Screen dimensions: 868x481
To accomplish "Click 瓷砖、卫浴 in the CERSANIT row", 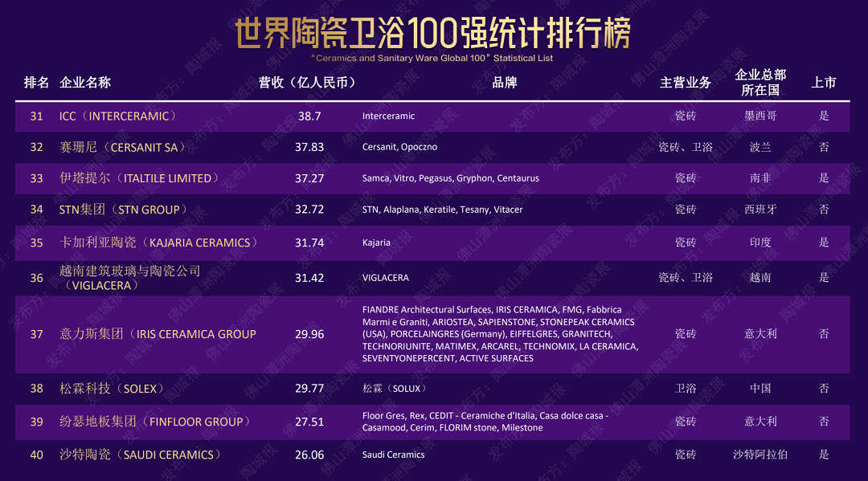I will 686,147.
